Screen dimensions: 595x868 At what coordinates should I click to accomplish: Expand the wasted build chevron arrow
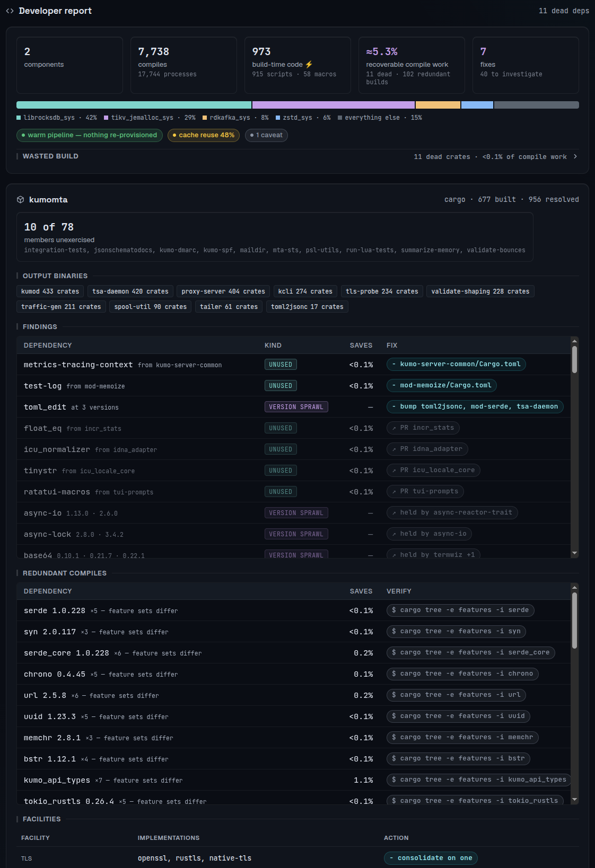pos(575,156)
